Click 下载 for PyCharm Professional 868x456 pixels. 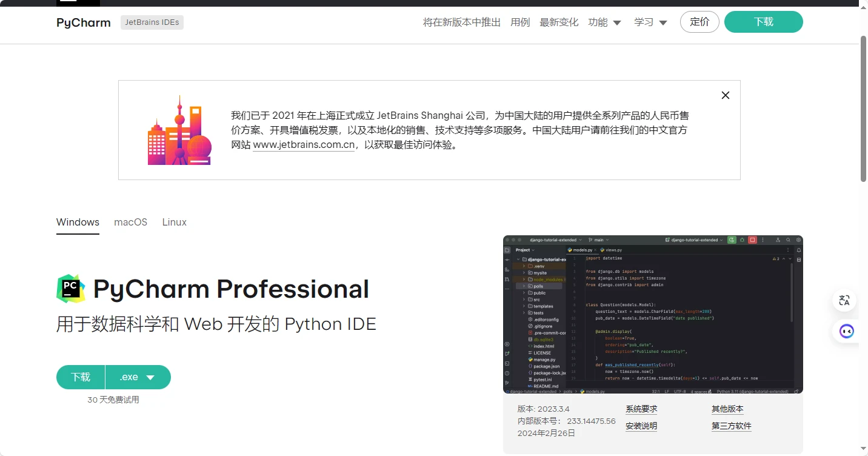click(81, 377)
